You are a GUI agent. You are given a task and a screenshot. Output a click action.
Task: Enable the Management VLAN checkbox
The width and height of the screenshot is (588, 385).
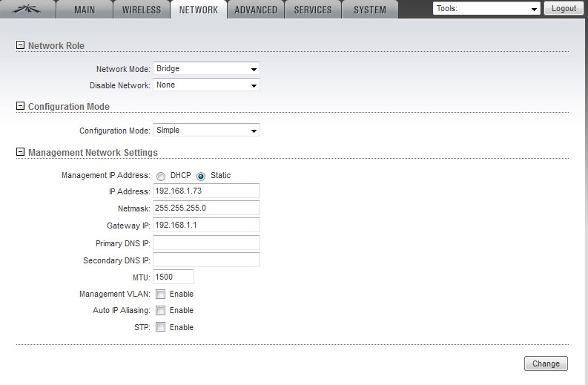[x=160, y=294]
